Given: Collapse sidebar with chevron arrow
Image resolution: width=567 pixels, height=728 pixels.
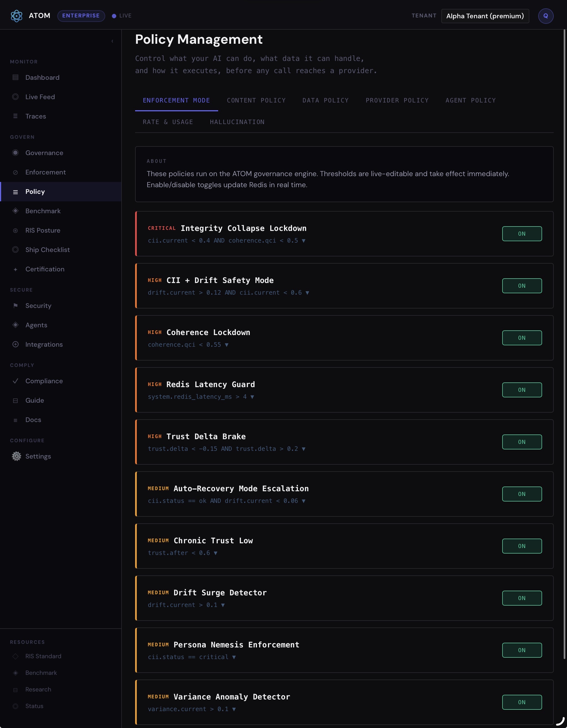Looking at the screenshot, I should [x=112, y=41].
